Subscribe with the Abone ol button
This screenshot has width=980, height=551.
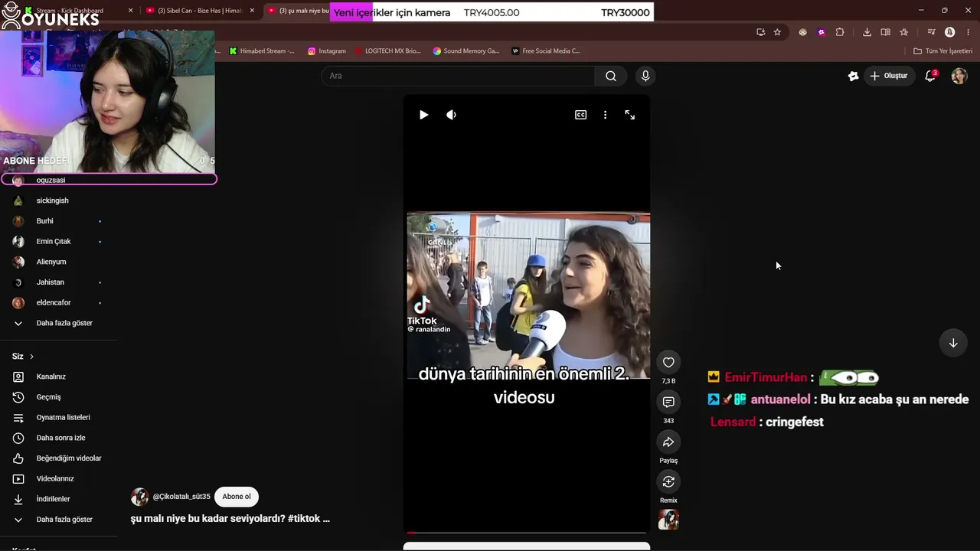point(237,497)
